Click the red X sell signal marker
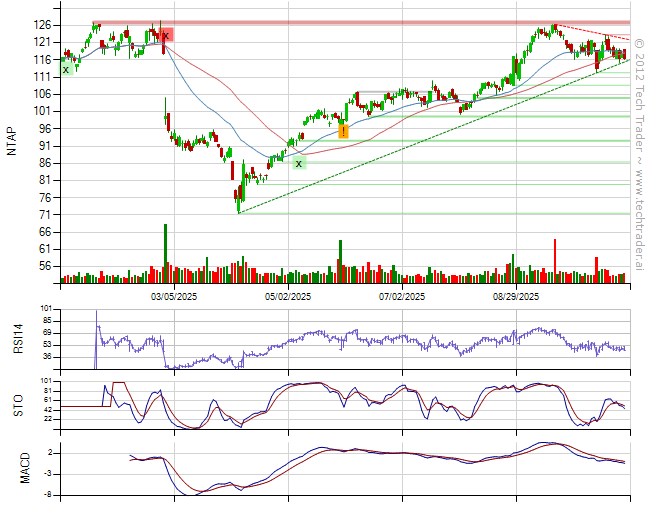Screen dimensions: 657x514 [x=166, y=35]
